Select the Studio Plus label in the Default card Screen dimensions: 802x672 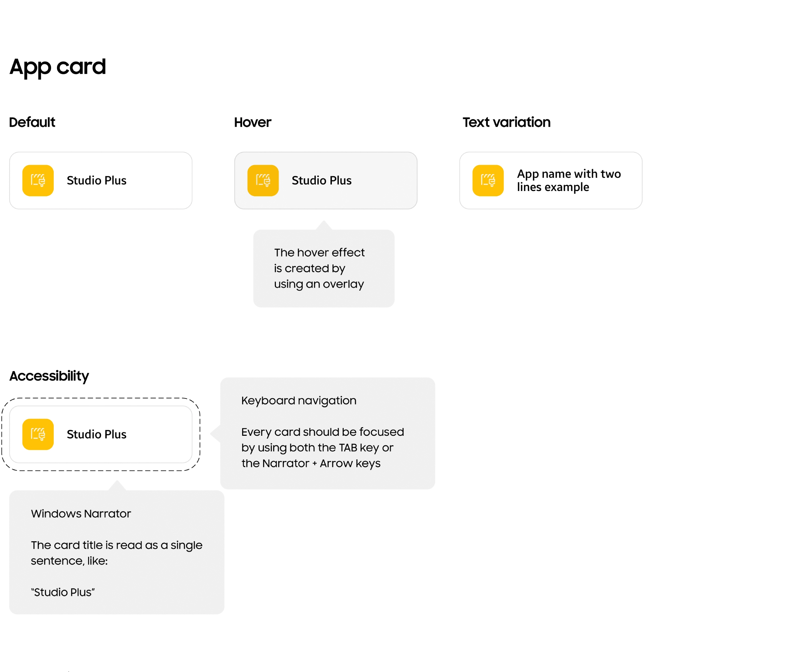(x=96, y=180)
